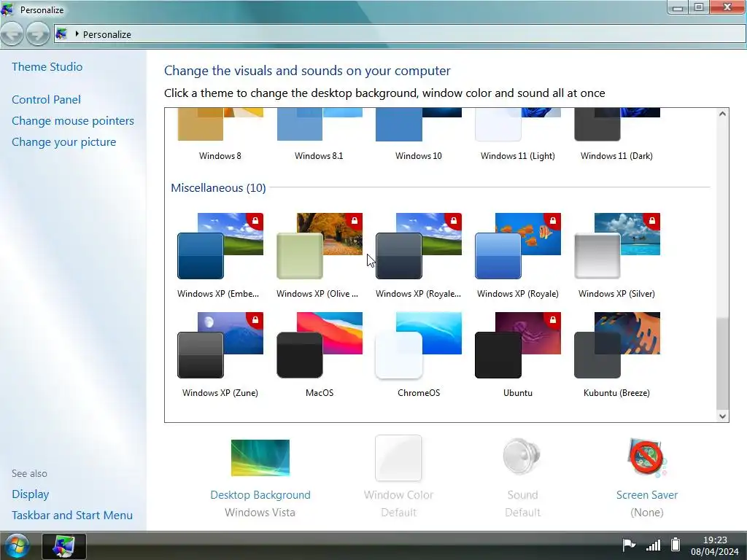Open Desktop Background settings
This screenshot has width=747, height=560.
click(260, 458)
